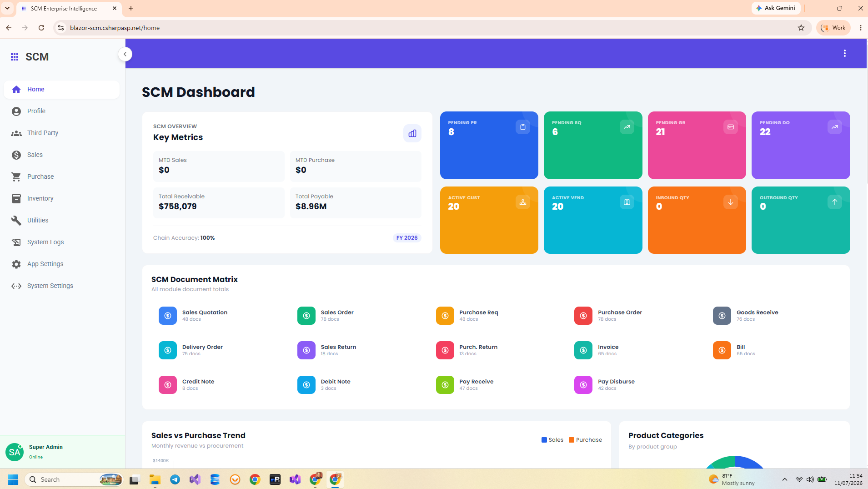Click the Invoice document icon
Image resolution: width=868 pixels, height=489 pixels.
click(583, 350)
